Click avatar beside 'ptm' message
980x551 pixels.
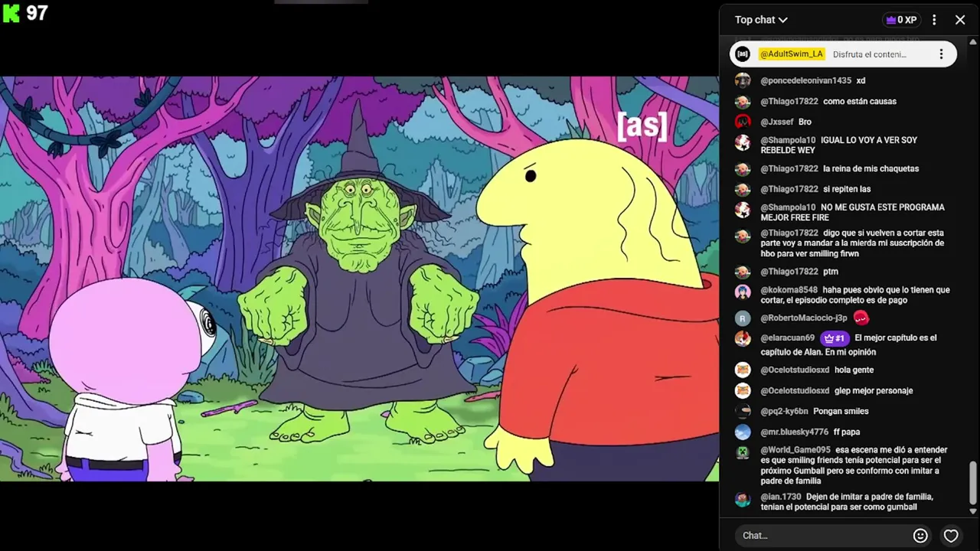pos(743,272)
